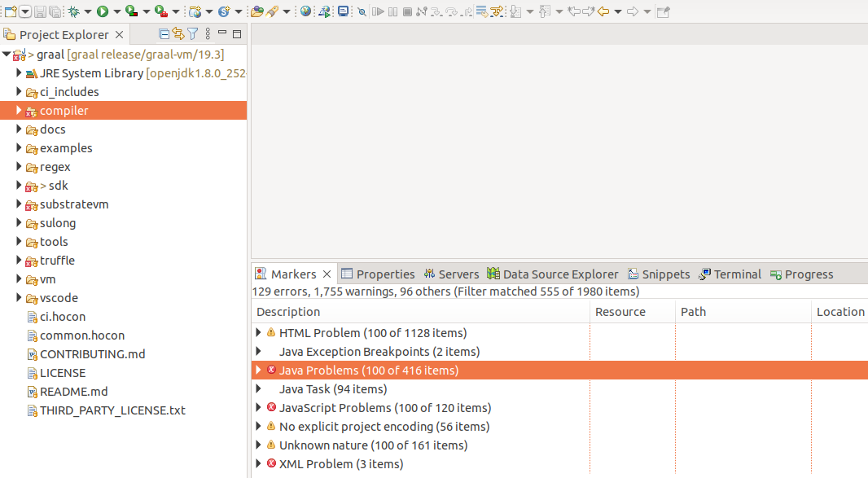868x478 pixels.
Task: Select the ci.hocon file
Action: pos(63,317)
